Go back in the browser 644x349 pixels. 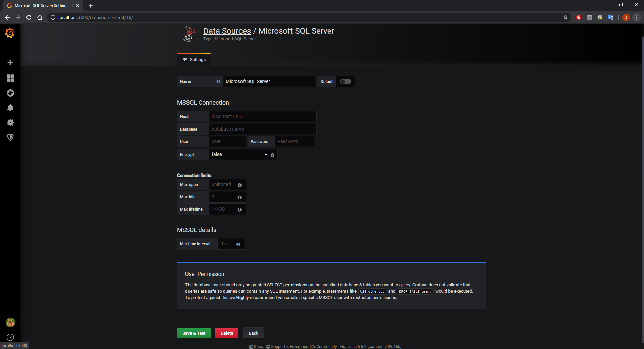click(7, 17)
